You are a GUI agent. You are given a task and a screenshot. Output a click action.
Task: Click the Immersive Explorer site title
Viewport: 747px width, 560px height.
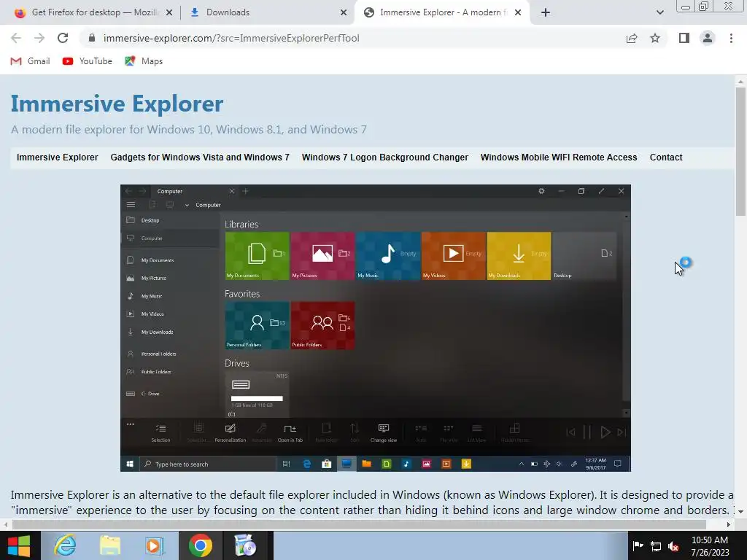pos(117,104)
